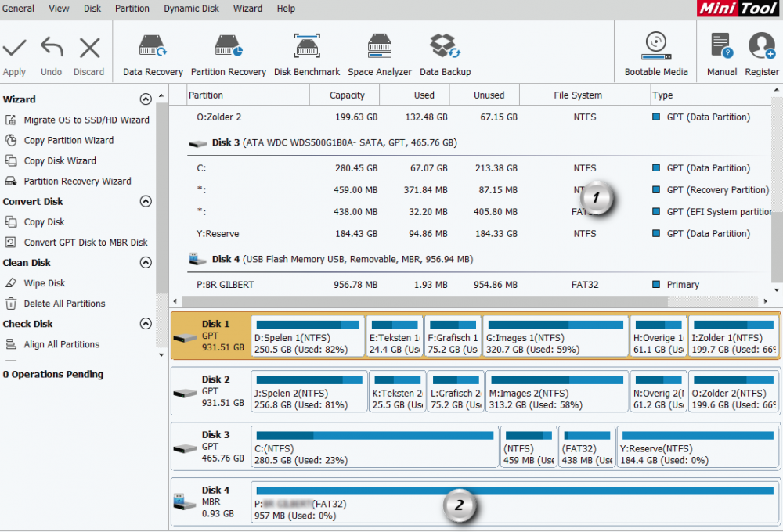783x532 pixels.
Task: Run the Disk Benchmark tool
Action: (306, 47)
